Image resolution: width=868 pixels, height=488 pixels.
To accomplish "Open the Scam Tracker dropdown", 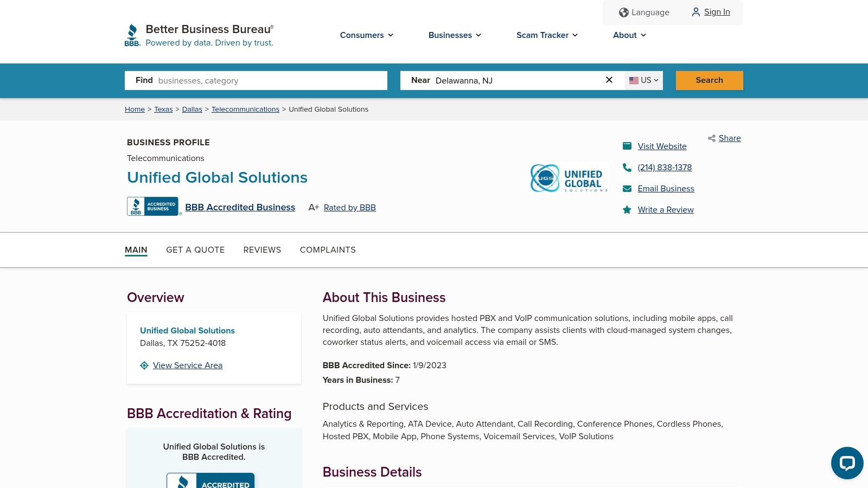I will pyautogui.click(x=547, y=35).
